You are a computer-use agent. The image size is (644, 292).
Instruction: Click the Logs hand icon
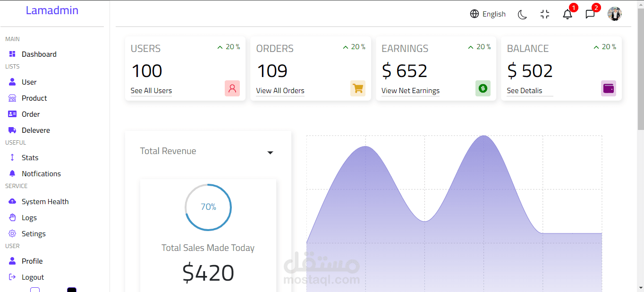coord(12,217)
